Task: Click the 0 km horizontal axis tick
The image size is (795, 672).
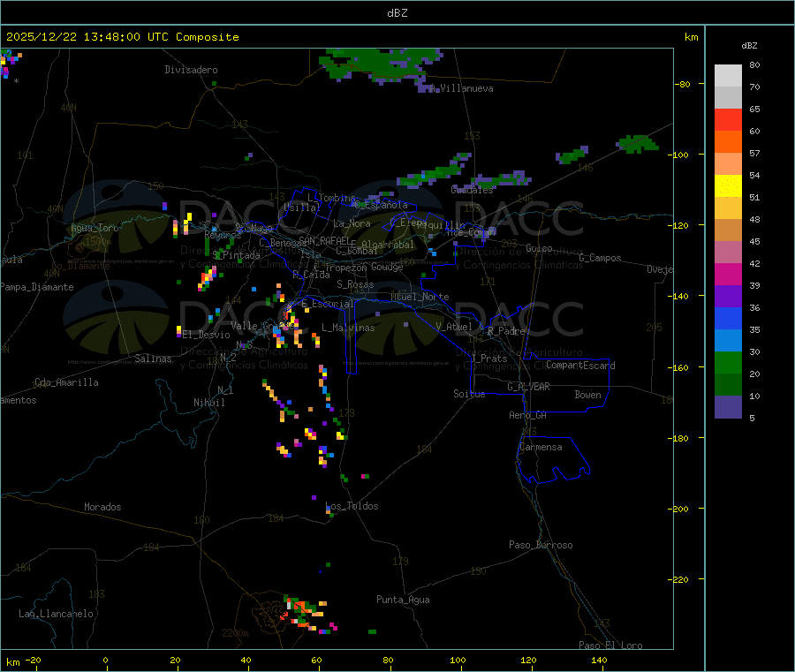Action: pos(105,660)
